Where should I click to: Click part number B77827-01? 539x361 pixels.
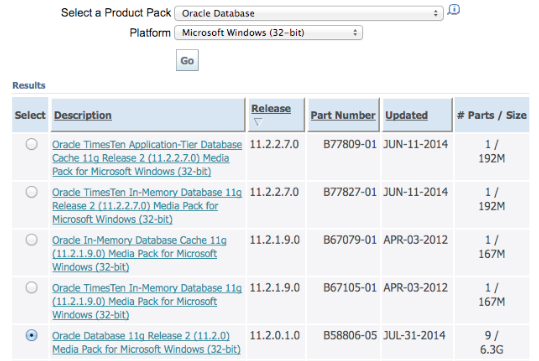click(350, 192)
